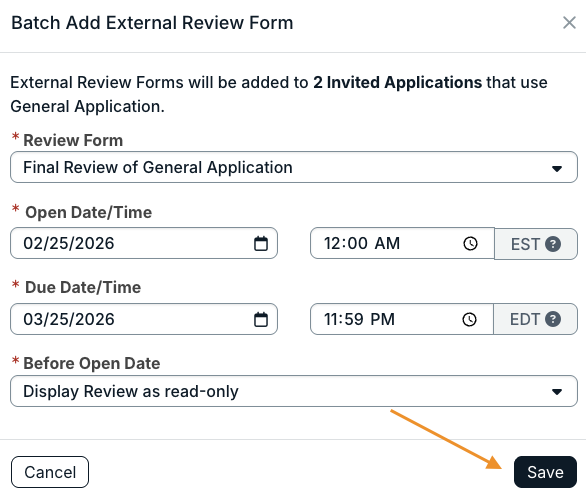Open the Before Open Date dropdown
The height and width of the screenshot is (499, 586).
coord(294,391)
